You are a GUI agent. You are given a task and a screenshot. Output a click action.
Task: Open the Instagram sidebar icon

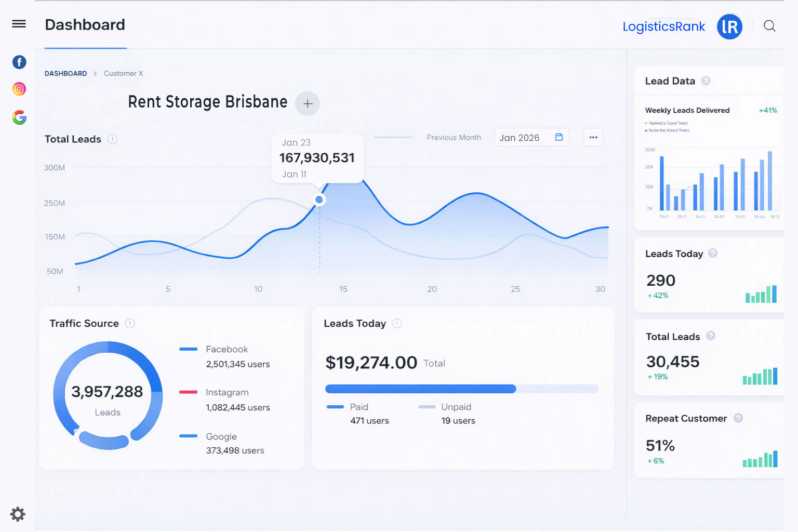click(x=19, y=89)
